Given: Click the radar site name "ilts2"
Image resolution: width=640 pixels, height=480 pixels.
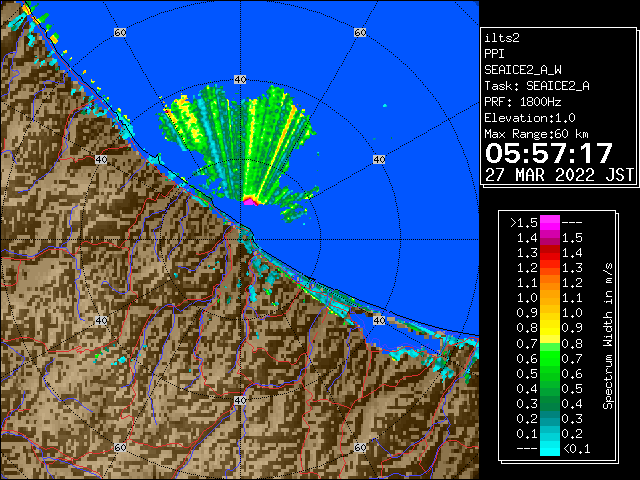Looking at the screenshot, I should (502, 38).
